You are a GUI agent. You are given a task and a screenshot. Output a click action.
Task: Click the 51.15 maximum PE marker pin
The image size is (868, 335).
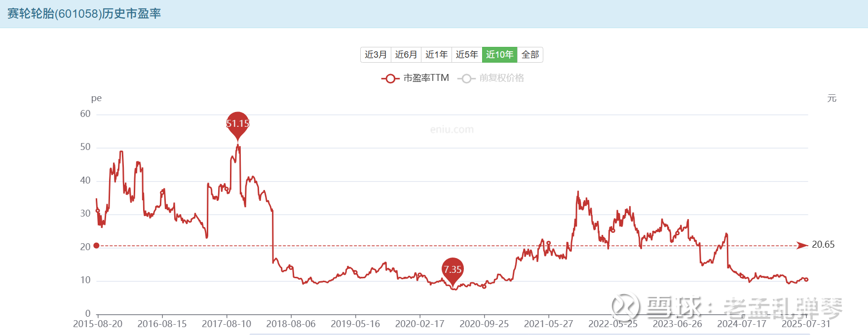[238, 125]
